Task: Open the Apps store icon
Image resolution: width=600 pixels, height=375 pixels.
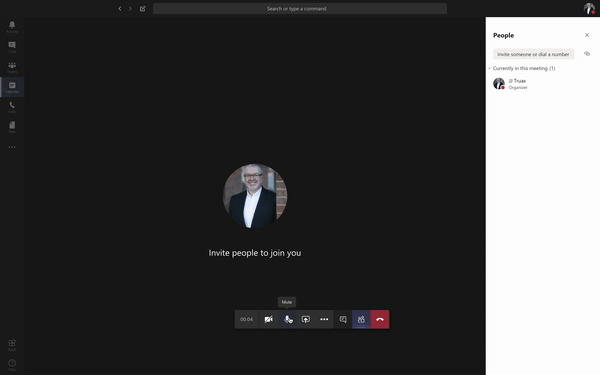Action: coord(12,344)
